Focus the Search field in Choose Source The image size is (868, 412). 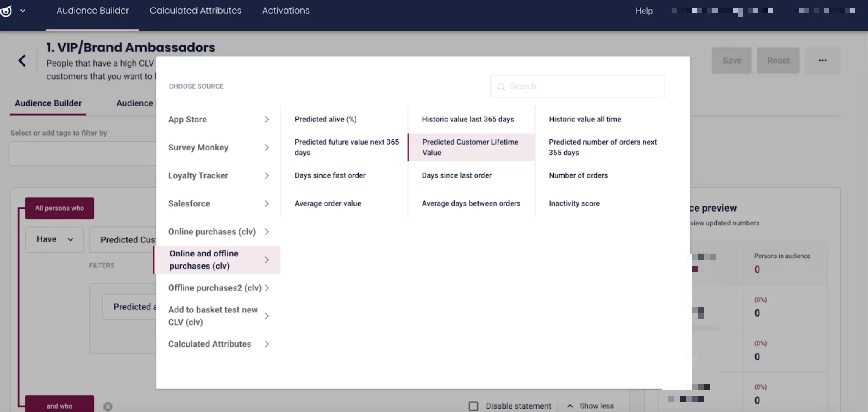578,86
